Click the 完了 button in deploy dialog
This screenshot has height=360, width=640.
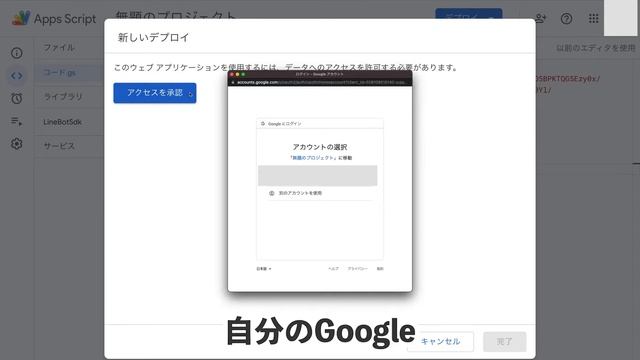pyautogui.click(x=504, y=342)
